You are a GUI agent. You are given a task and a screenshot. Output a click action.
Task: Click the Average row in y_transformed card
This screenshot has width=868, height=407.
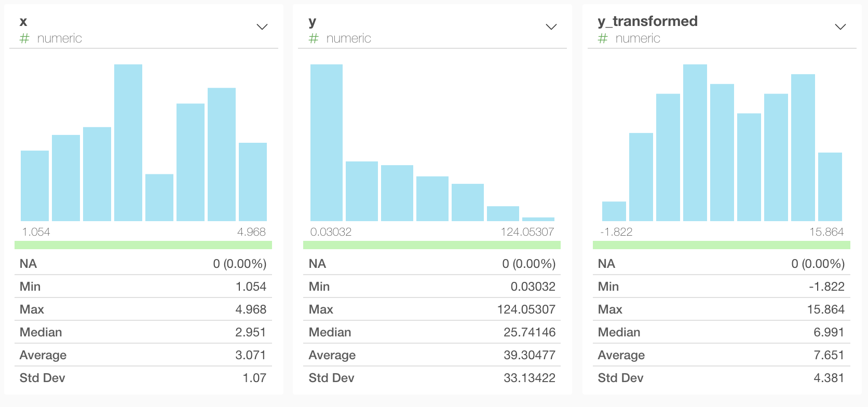coord(721,355)
